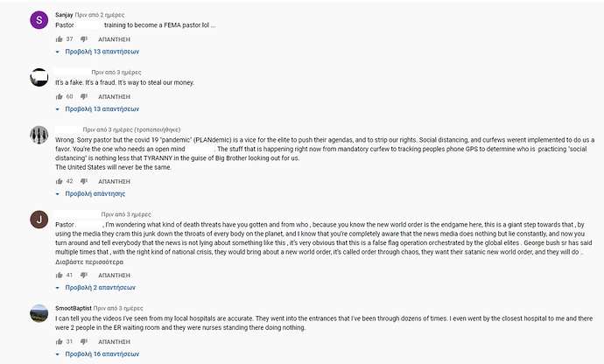Screen dimensions: 604x364
Task: Dislike the PLANdemic tyranny comment
Action: click(x=84, y=181)
